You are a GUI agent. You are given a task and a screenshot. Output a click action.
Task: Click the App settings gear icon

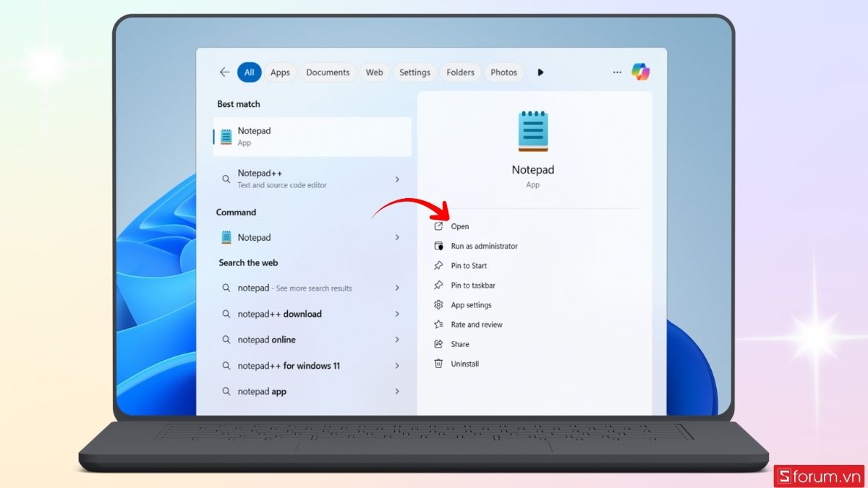click(438, 305)
